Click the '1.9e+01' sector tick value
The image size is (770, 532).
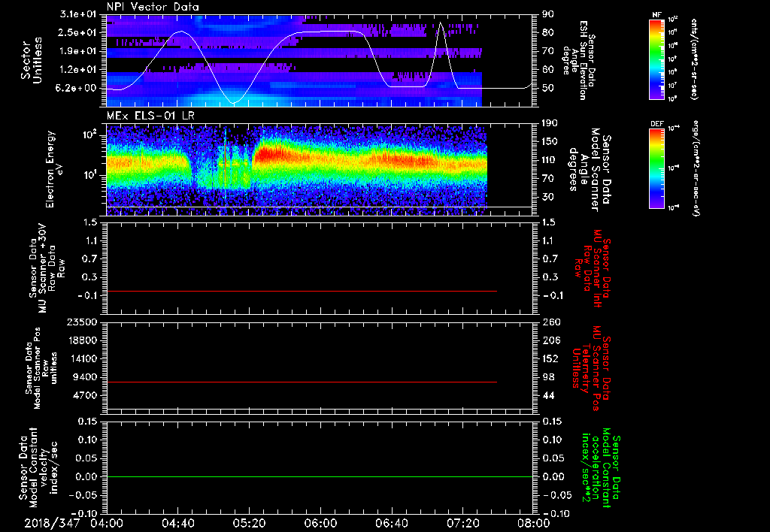point(77,51)
